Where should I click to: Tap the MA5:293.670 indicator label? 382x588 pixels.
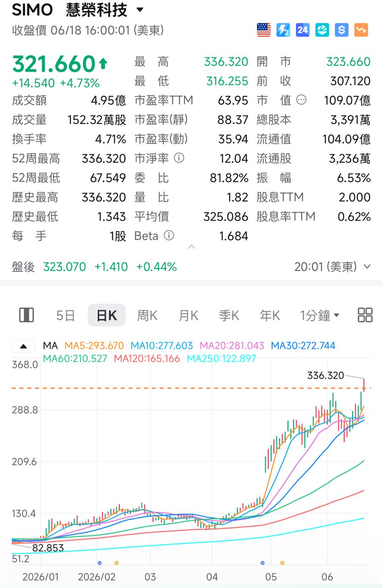94,345
